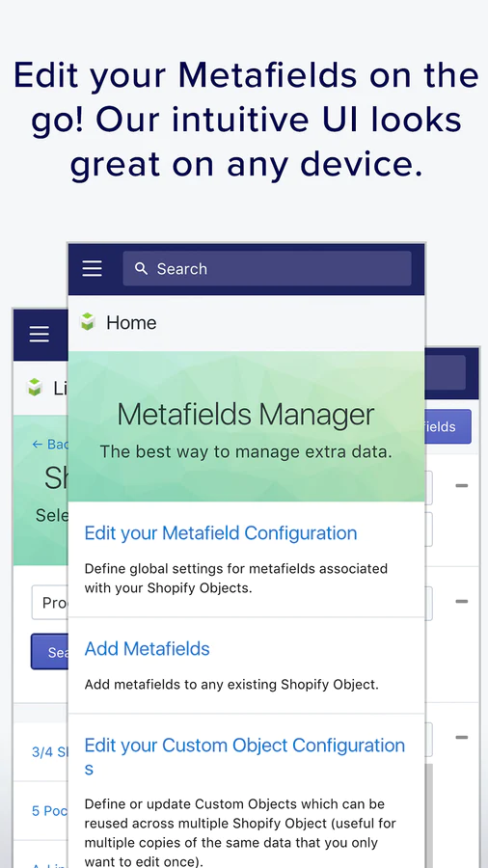Go Back using the link in left window
488x868 pixels.
pyautogui.click(x=50, y=444)
